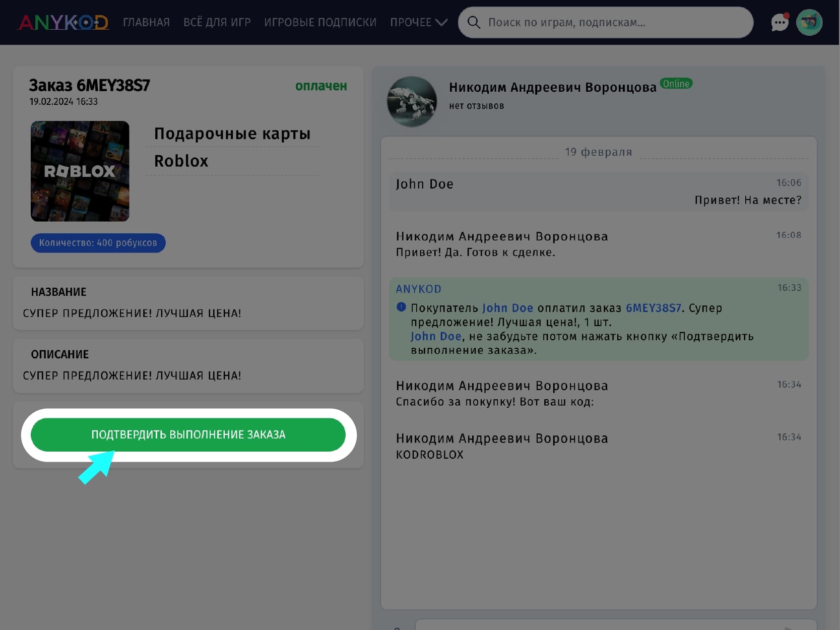Click the 19 февраля date separator
This screenshot has width=840, height=630.
(599, 152)
